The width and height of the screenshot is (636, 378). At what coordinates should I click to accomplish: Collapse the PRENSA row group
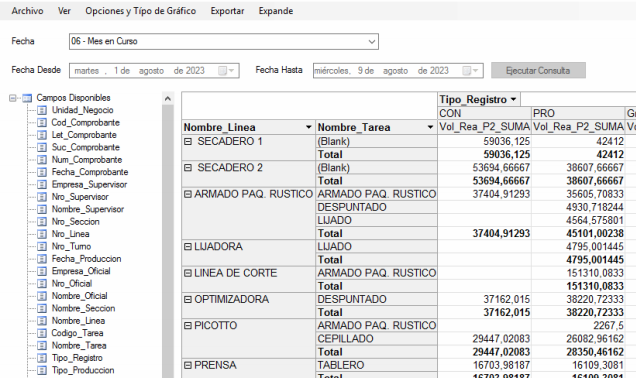pyautogui.click(x=188, y=365)
